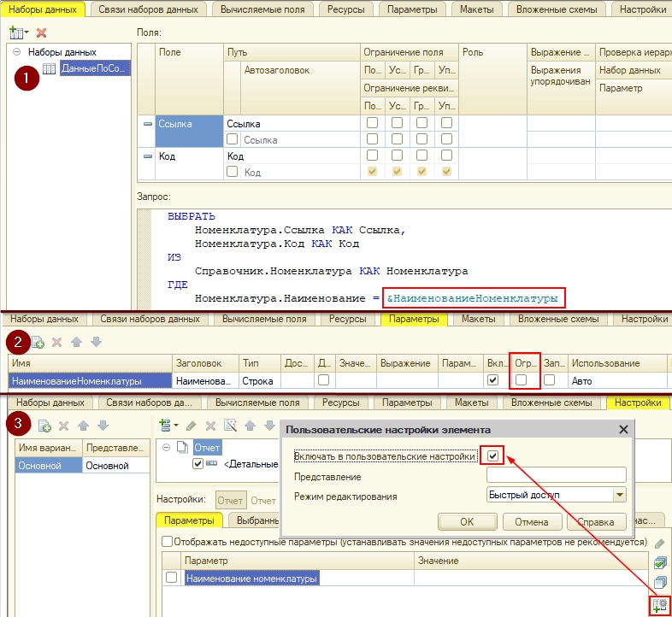Click check all icon right of parameters list
Viewport: 672px width, 617px height.
pyautogui.click(x=660, y=562)
